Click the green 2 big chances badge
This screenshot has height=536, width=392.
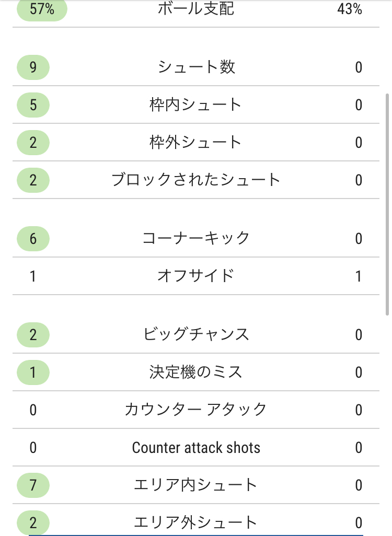[x=33, y=335]
